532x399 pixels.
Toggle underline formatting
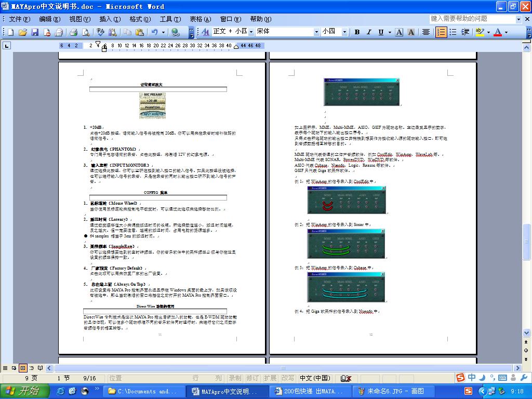(x=381, y=32)
